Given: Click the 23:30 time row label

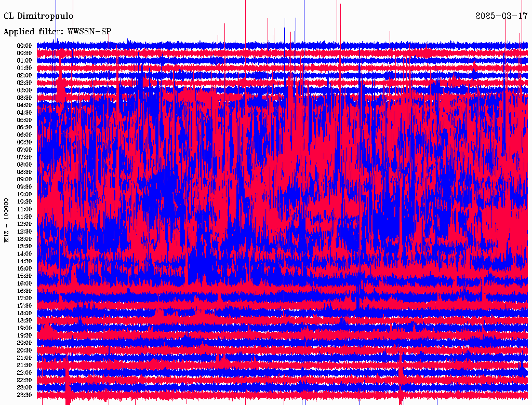Looking at the screenshot, I should [24, 395].
